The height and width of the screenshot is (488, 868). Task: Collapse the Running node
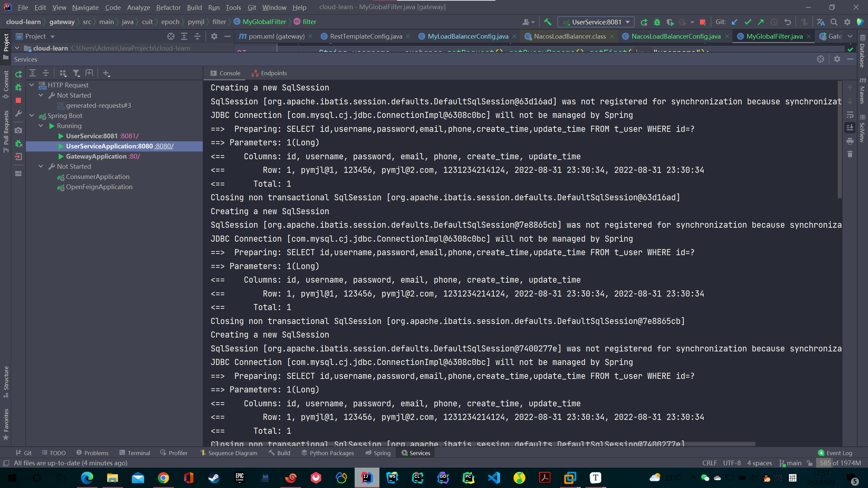(41, 126)
